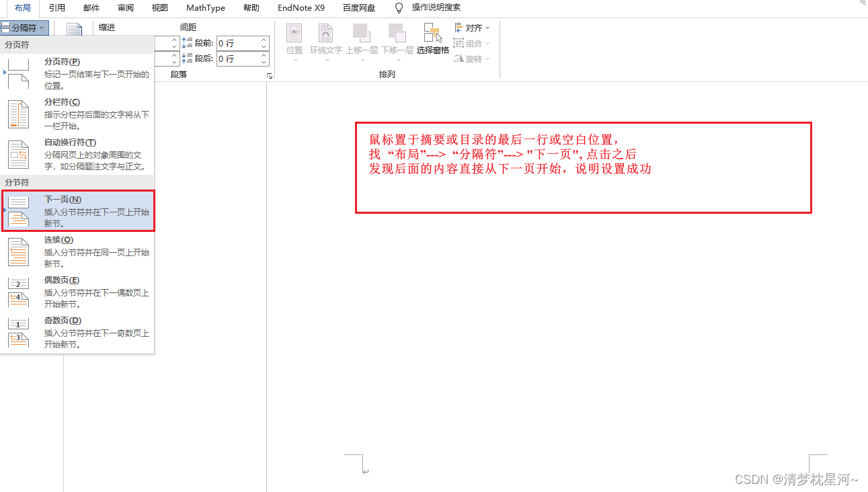Click the 上移一层 bring forward button
The height and width of the screenshot is (492, 868).
[362, 42]
